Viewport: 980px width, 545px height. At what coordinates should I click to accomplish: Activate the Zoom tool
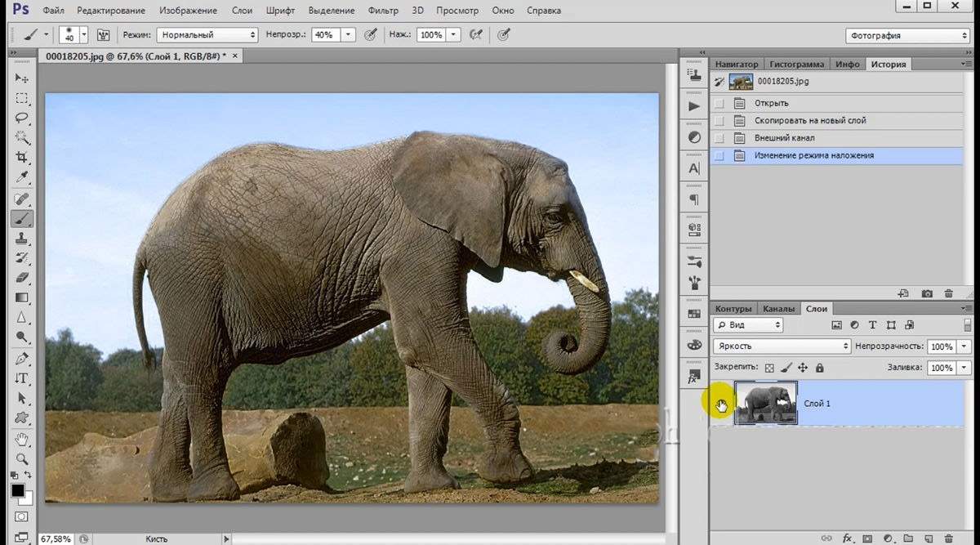coord(22,459)
